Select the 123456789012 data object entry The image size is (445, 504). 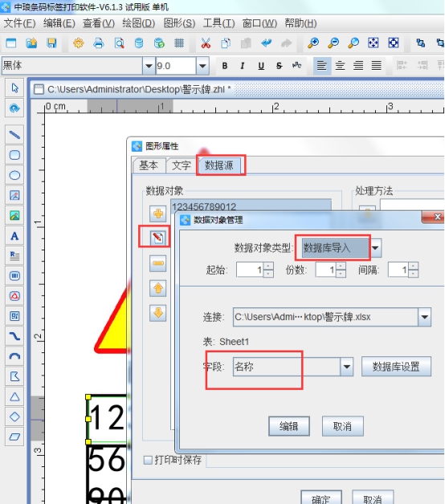tap(251, 206)
